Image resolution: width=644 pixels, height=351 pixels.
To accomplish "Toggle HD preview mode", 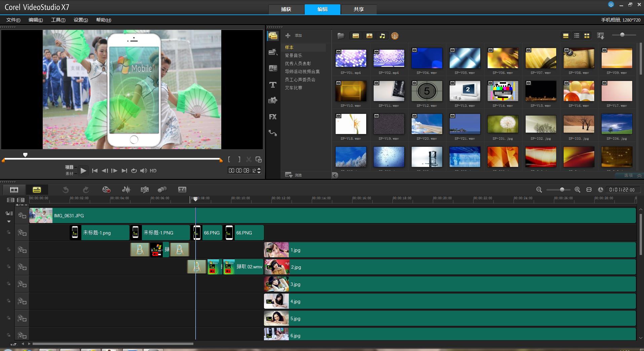I will coord(153,171).
